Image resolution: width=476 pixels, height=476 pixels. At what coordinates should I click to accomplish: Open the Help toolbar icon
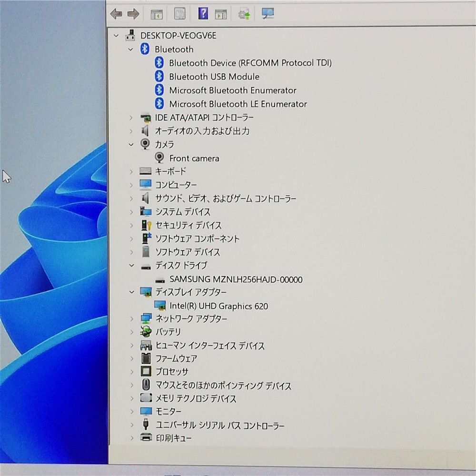[203, 14]
